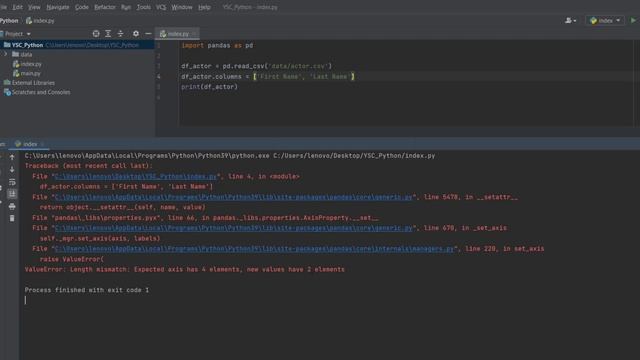The image size is (640, 360).
Task: Close the index.py editor tab
Action: click(x=194, y=34)
